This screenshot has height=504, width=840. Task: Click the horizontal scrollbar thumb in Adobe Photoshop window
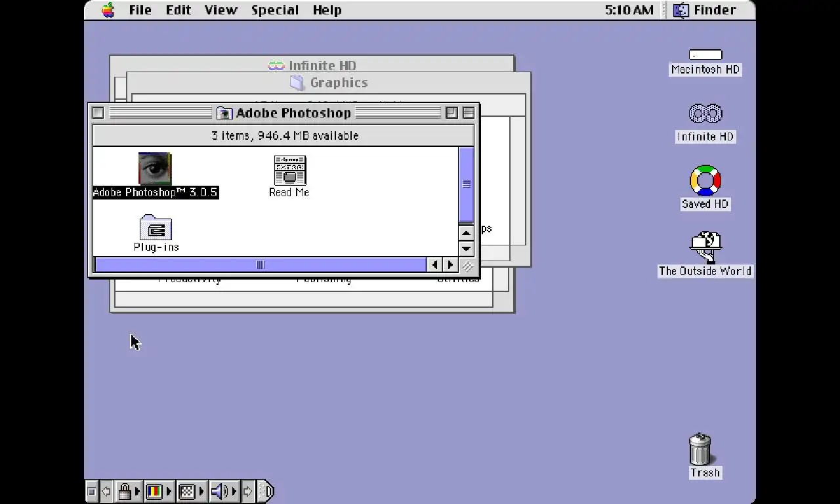pos(261,264)
